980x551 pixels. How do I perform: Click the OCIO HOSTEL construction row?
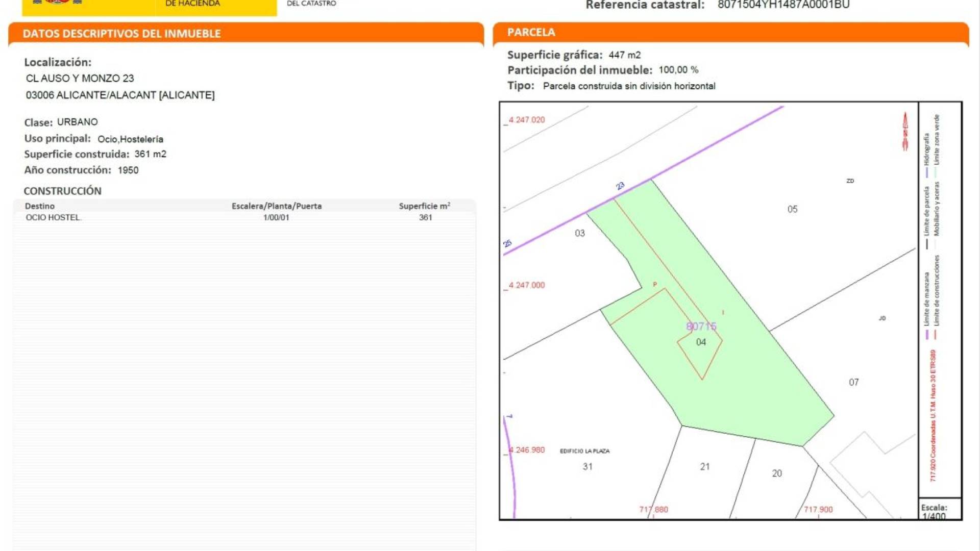(x=53, y=217)
